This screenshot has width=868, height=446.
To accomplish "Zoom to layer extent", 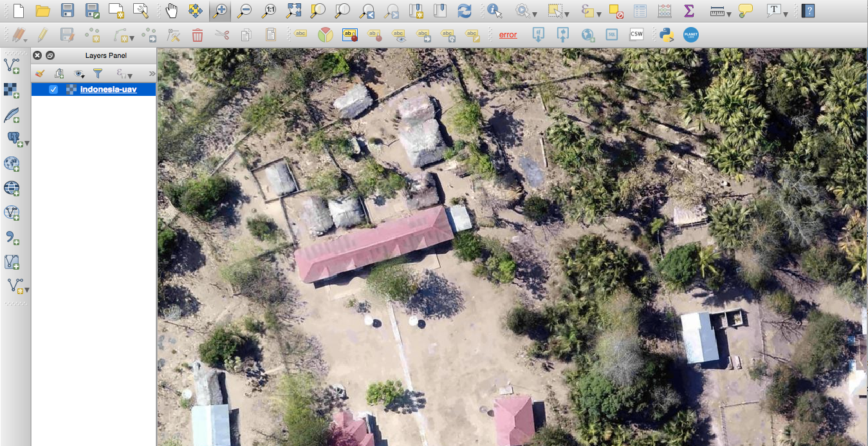I will [x=342, y=11].
